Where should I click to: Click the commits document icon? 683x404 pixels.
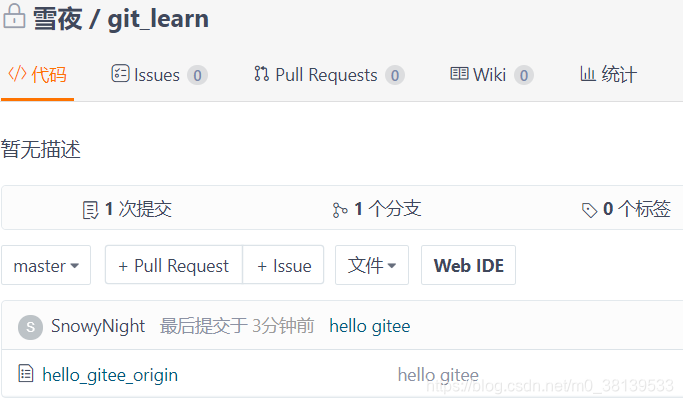[90, 210]
